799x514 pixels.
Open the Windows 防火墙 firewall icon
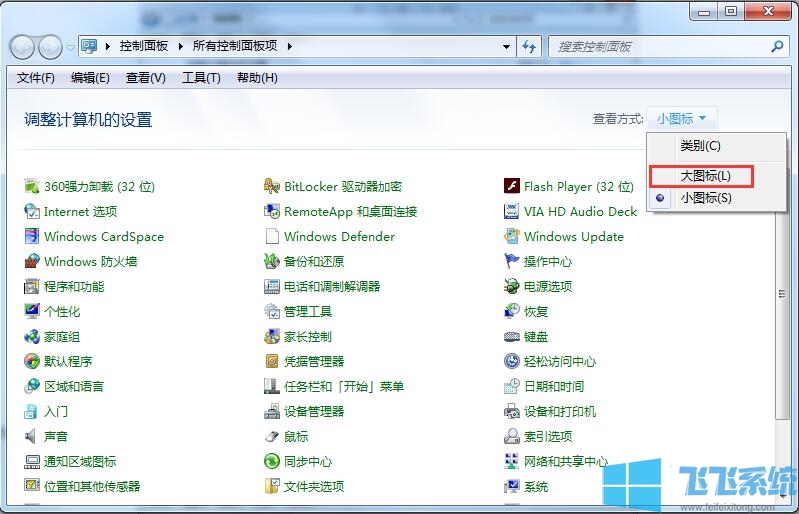tap(32, 262)
